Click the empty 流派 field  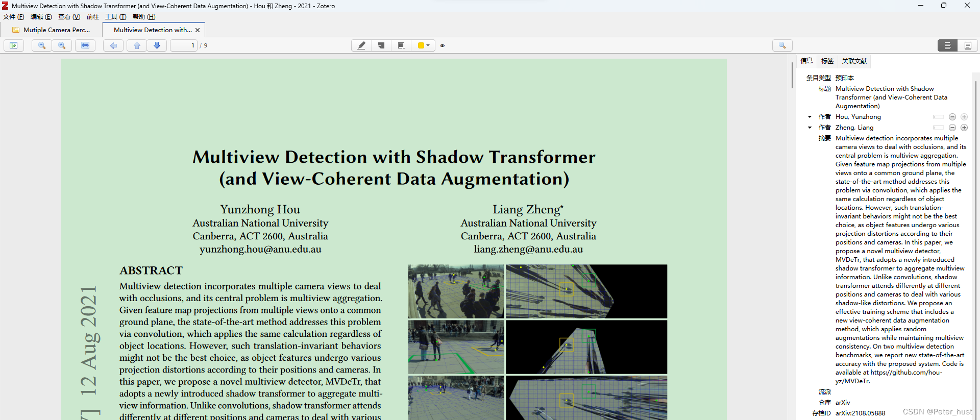point(901,392)
